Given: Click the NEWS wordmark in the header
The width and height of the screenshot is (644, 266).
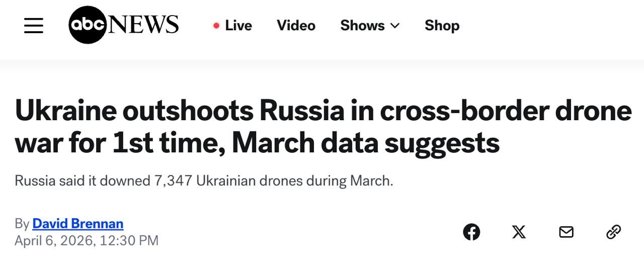Looking at the screenshot, I should [x=143, y=25].
